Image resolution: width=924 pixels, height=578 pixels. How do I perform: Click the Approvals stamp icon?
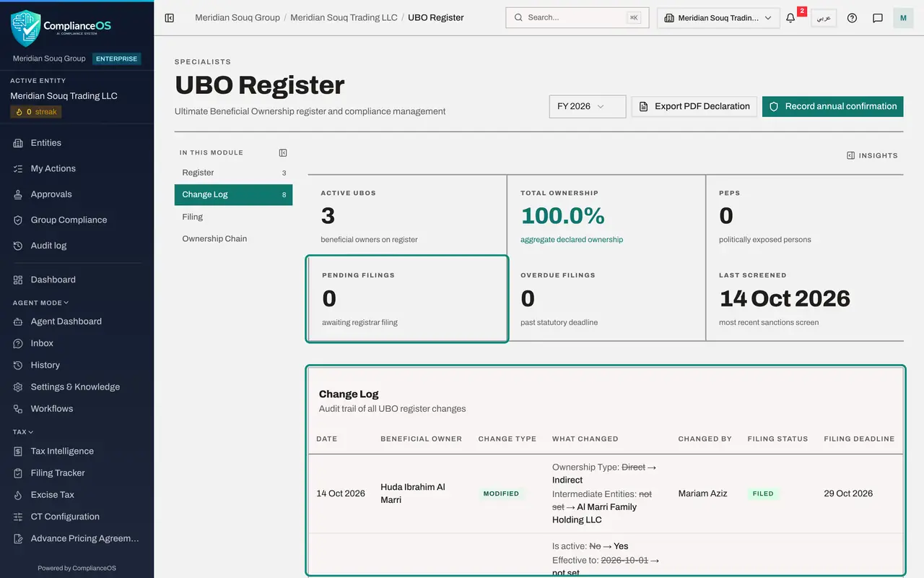18,194
